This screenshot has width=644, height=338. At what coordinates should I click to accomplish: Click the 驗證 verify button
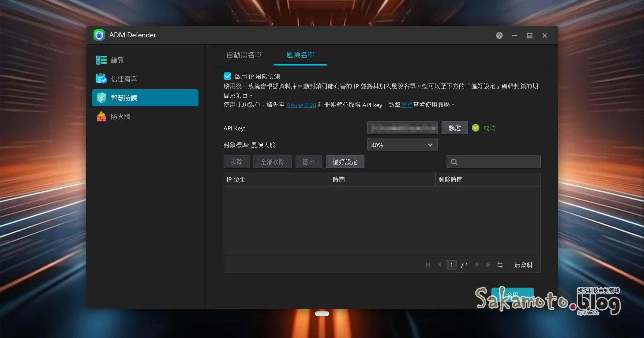coord(455,128)
